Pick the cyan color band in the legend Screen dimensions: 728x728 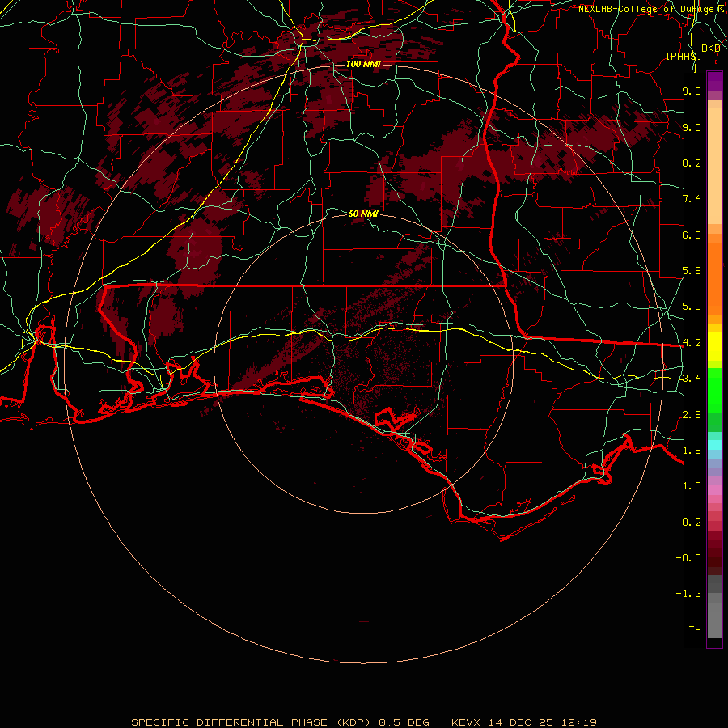[x=714, y=445]
